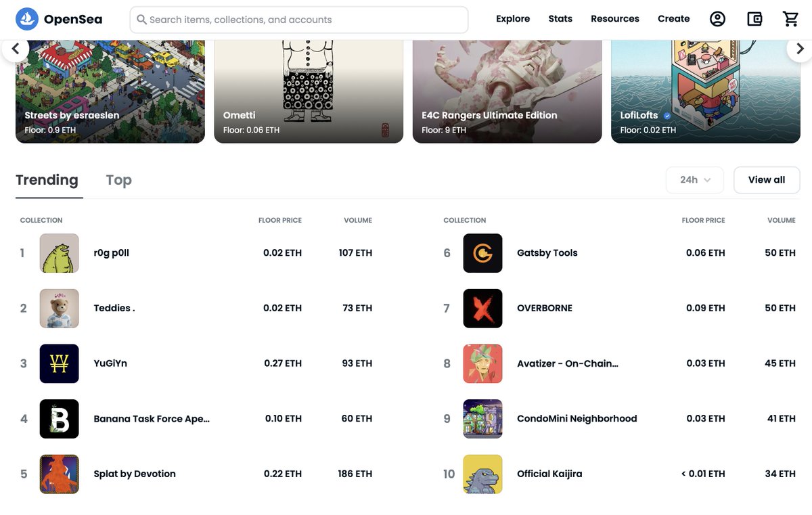This screenshot has width=812, height=515.
Task: Click the Splat by Devotion avatar
Action: (x=60, y=474)
